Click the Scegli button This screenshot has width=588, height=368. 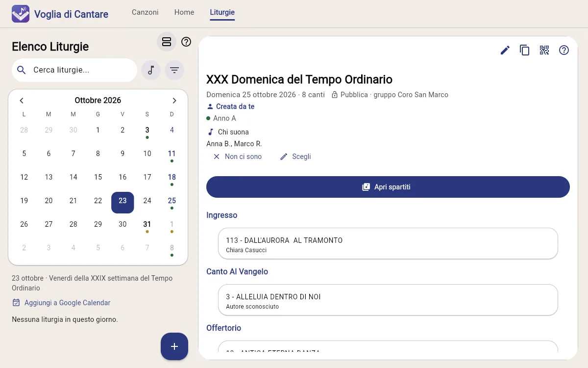pyautogui.click(x=295, y=157)
